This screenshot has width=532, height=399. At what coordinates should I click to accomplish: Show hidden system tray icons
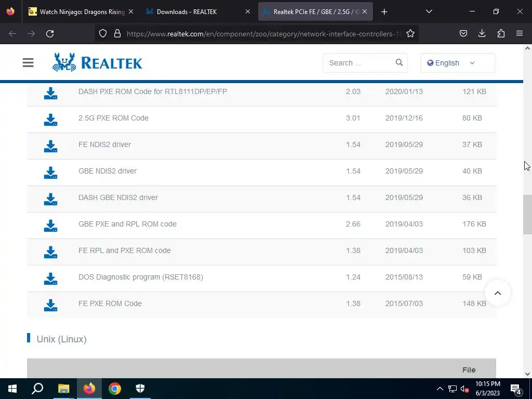440,389
